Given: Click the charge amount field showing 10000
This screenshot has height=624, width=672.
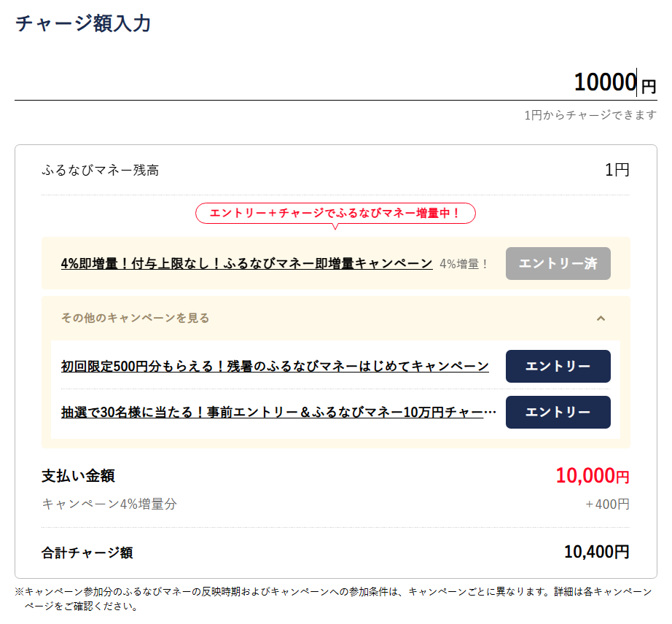Looking at the screenshot, I should pyautogui.click(x=335, y=82).
